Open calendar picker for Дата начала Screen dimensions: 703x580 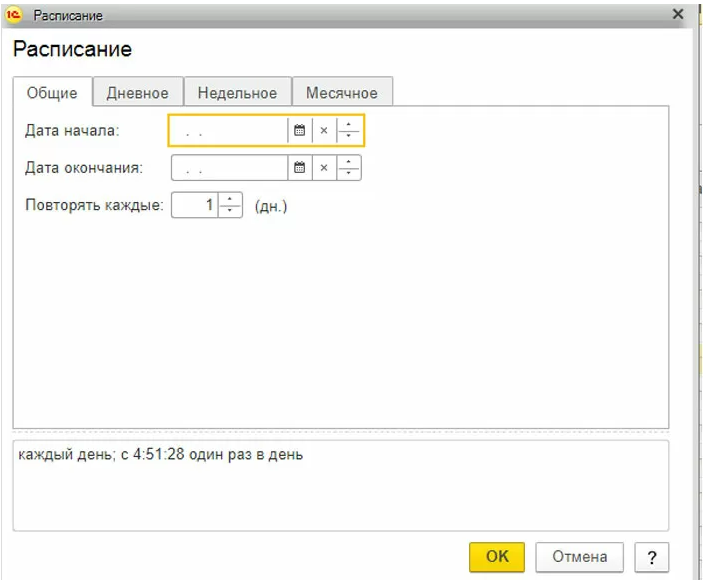coord(298,131)
